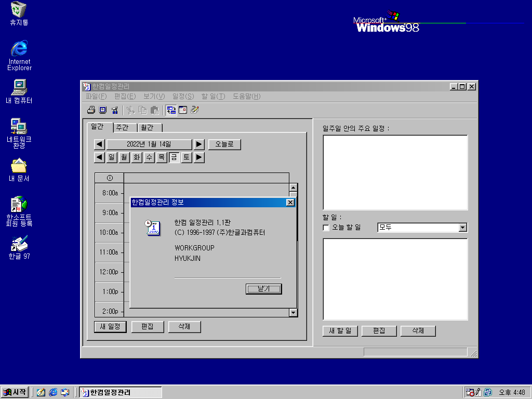
Task: Click the 닫기 button in the info dialog
Action: coord(263,289)
